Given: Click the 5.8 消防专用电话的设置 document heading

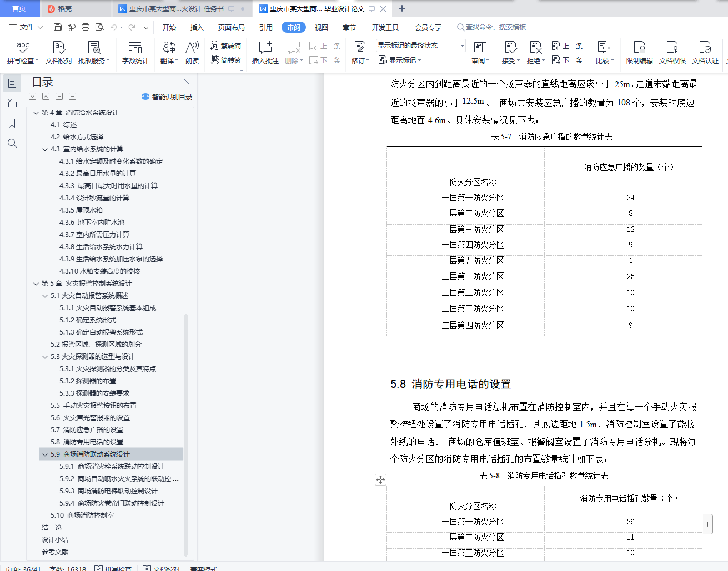Looking at the screenshot, I should click(450, 384).
